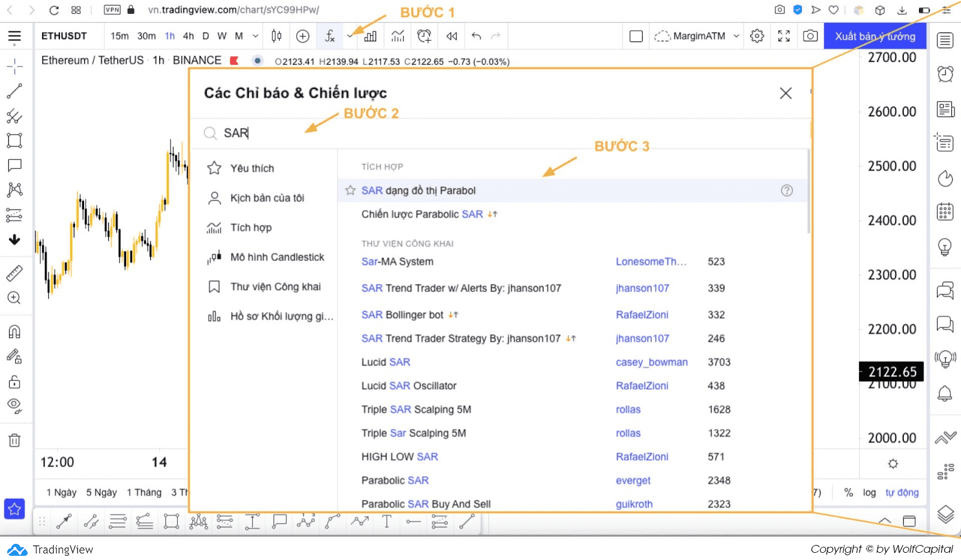Open the calendar panel icon

tap(945, 211)
